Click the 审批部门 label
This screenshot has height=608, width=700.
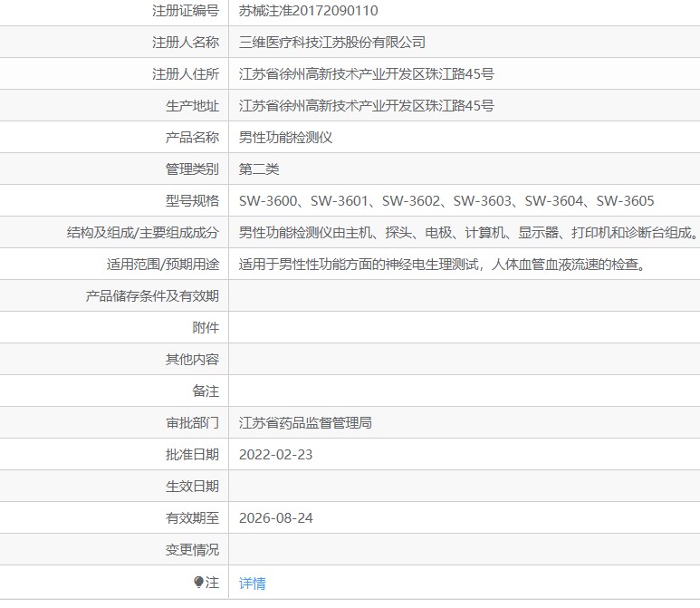pyautogui.click(x=192, y=423)
